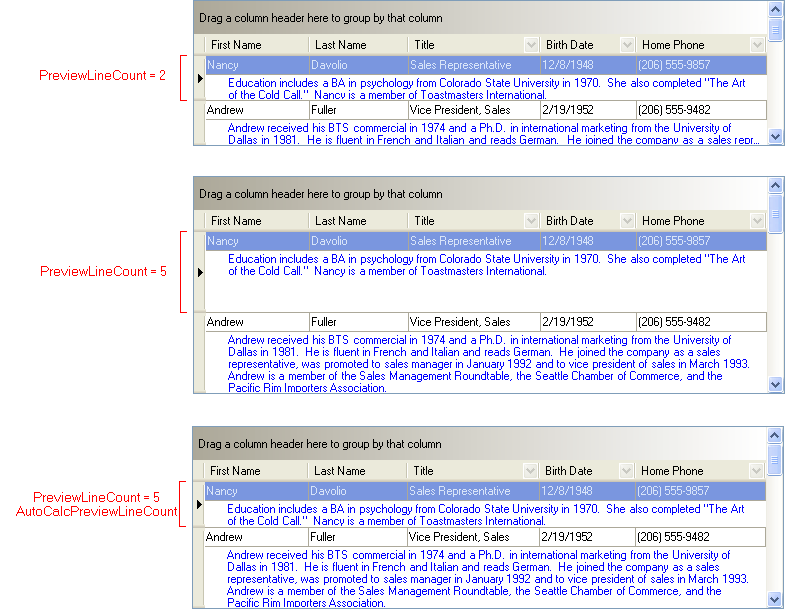Open Home Phone filter dropdown in middle grid
Image resolution: width=787 pixels, height=611 pixels.
[x=757, y=221]
